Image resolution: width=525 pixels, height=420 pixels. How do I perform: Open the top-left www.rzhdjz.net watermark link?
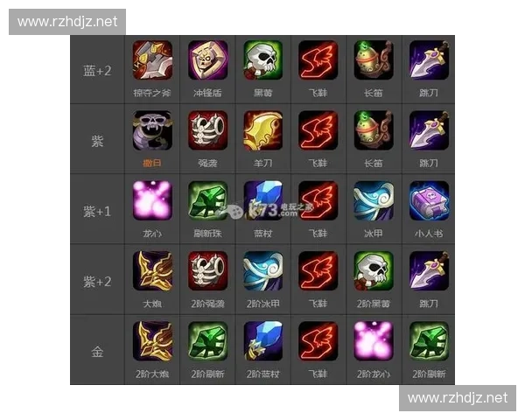[x=67, y=22]
